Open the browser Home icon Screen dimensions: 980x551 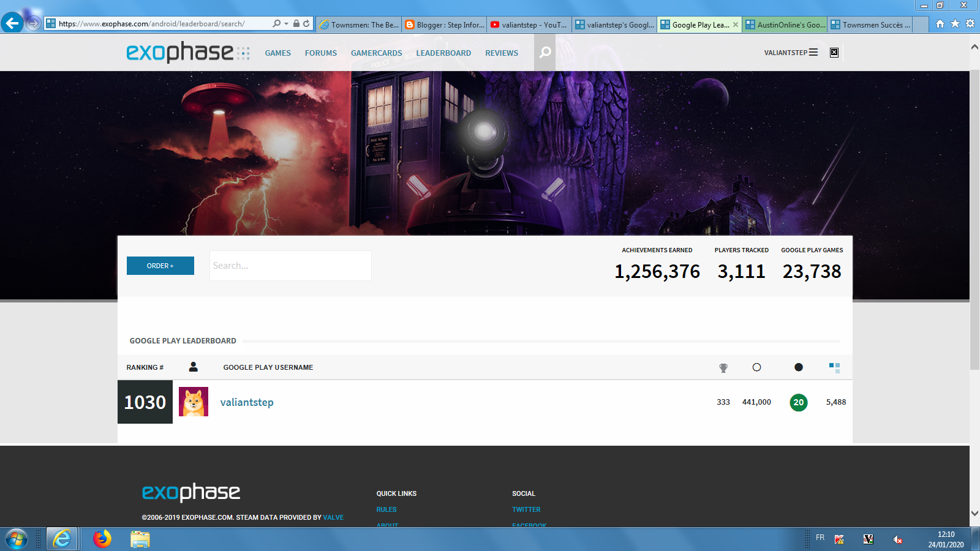[x=940, y=23]
